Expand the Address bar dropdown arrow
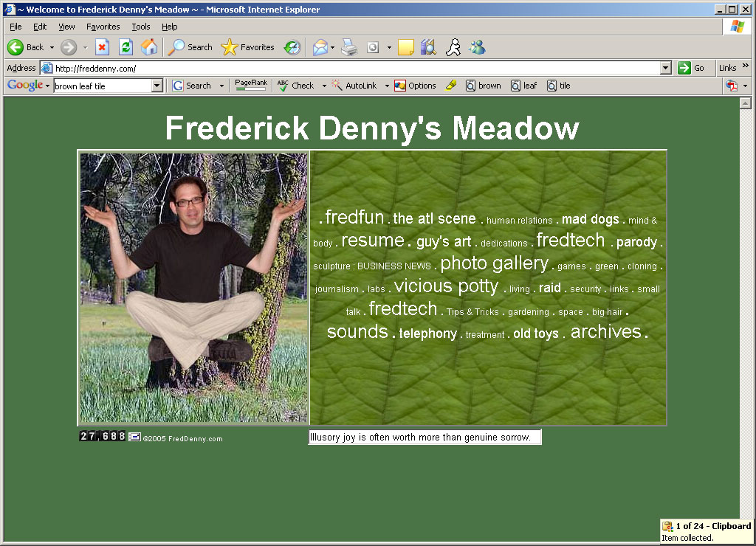The height and width of the screenshot is (546, 756). pos(666,68)
